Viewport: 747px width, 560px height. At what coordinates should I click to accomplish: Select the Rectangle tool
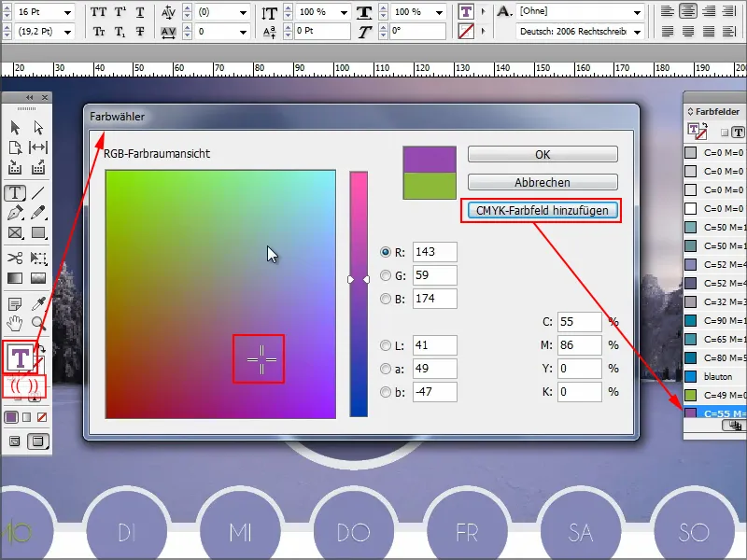click(38, 232)
